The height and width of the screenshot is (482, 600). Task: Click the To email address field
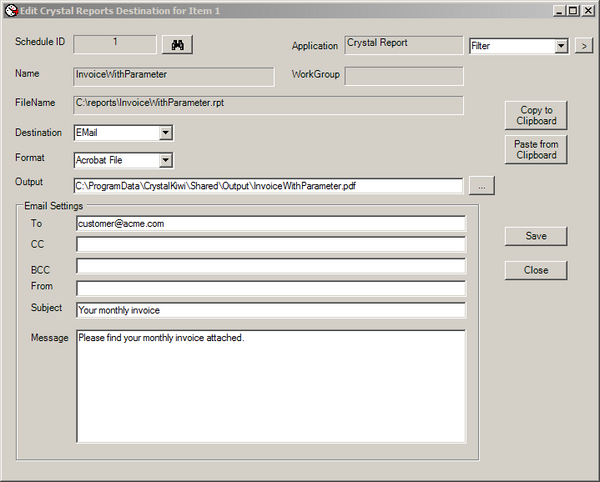coord(271,223)
